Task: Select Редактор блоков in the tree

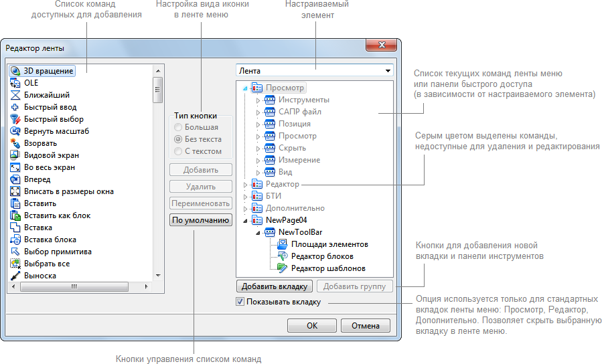Action: coord(322,256)
